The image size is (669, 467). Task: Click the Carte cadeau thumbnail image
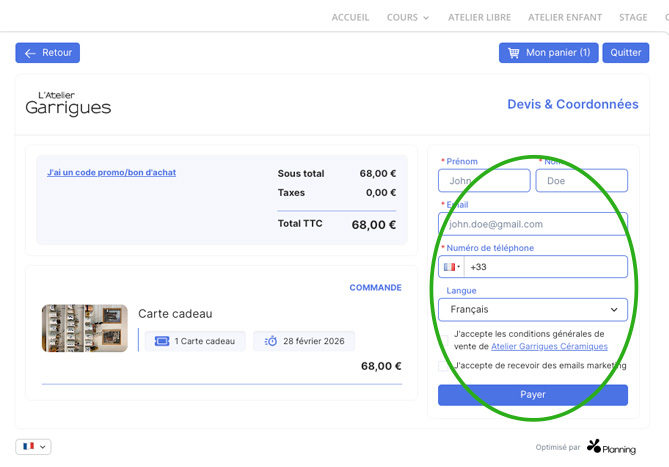click(x=84, y=328)
